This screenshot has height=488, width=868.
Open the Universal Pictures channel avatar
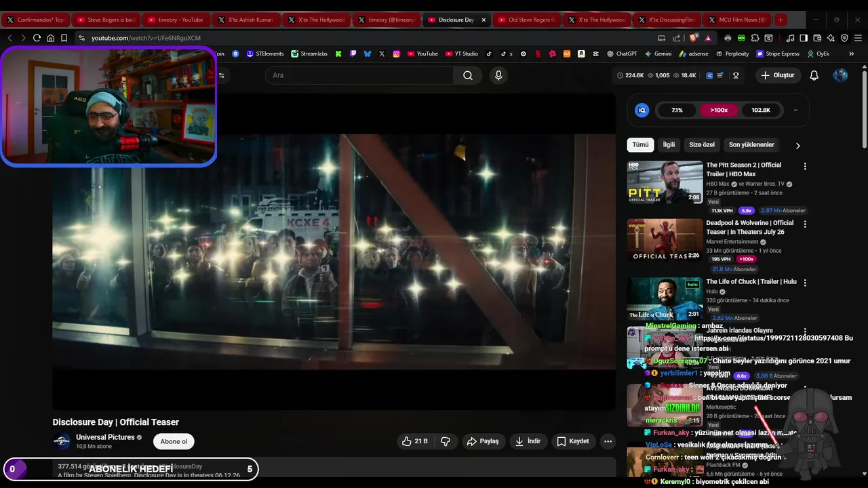[62, 441]
